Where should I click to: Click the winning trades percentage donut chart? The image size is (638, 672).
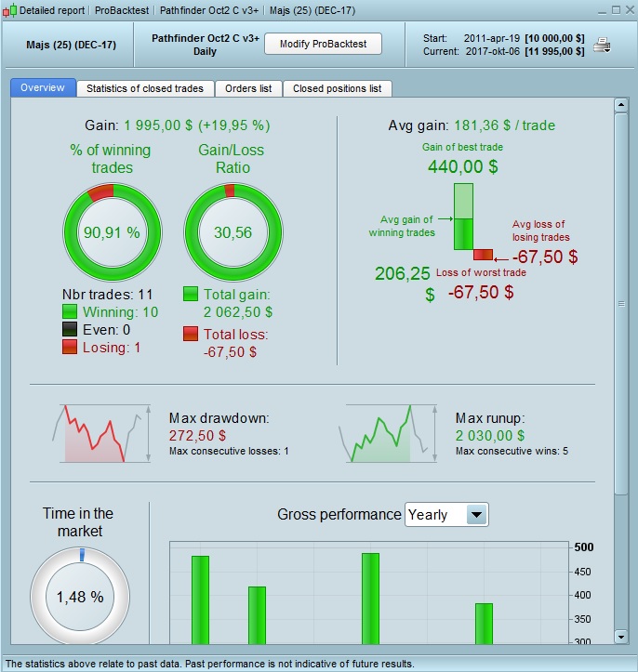[113, 232]
